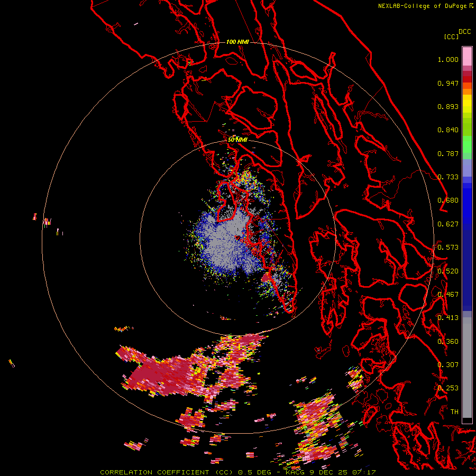Click the 0.253 color scale value

click(x=448, y=388)
